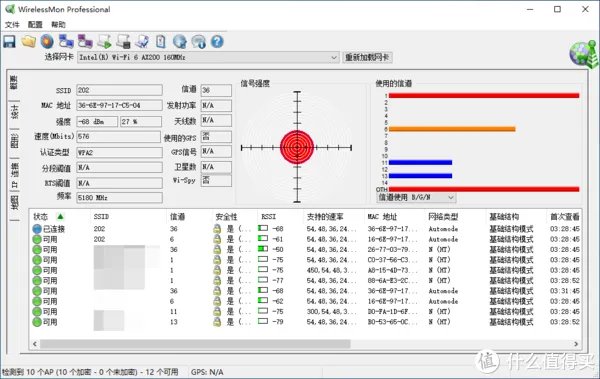Sort list by MAC 地址 column header
This screenshot has height=379, width=600.
point(382,217)
